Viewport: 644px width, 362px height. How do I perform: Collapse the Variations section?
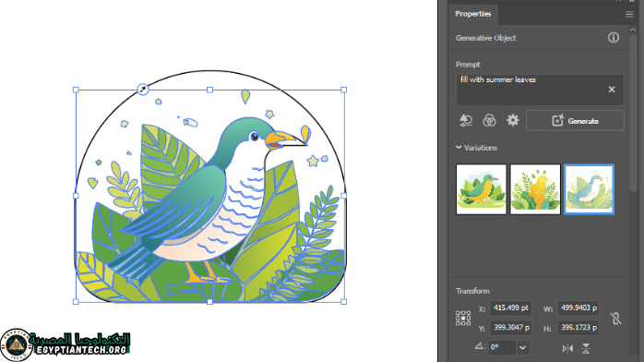coord(459,147)
